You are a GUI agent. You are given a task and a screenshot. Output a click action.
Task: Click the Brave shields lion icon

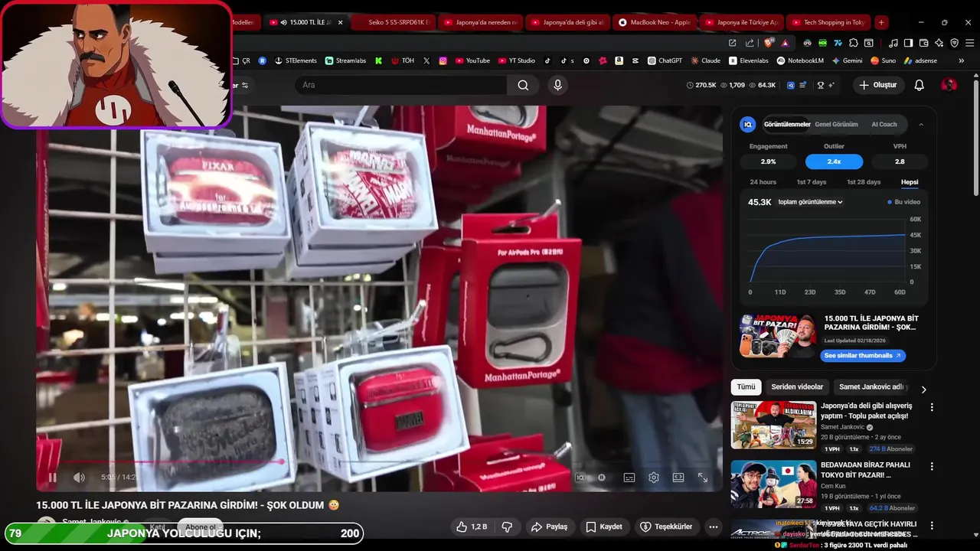[769, 43]
